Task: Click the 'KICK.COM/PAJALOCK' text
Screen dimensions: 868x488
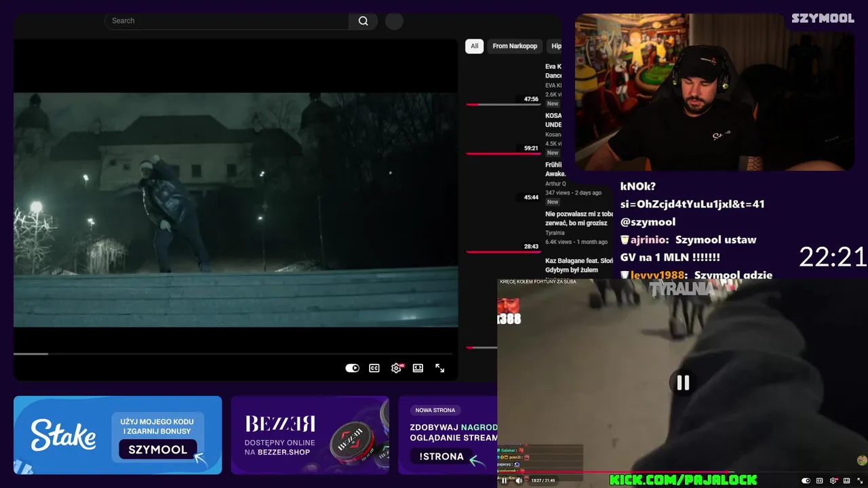Action: tap(683, 480)
